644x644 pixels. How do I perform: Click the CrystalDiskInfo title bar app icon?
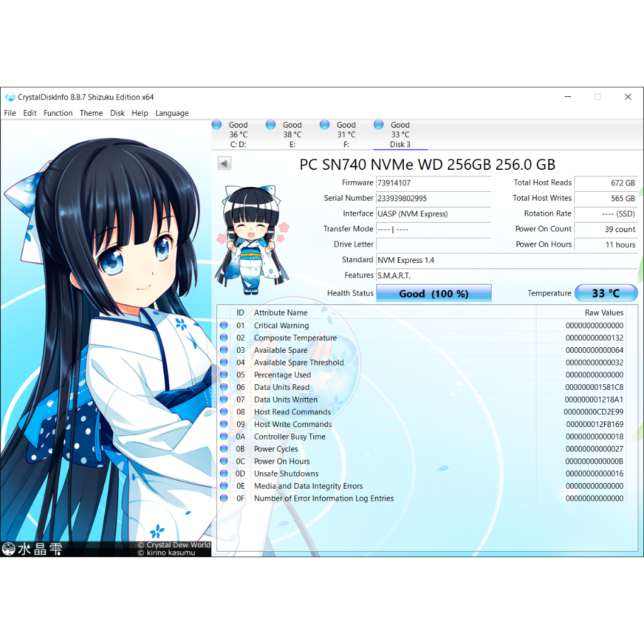[10, 97]
